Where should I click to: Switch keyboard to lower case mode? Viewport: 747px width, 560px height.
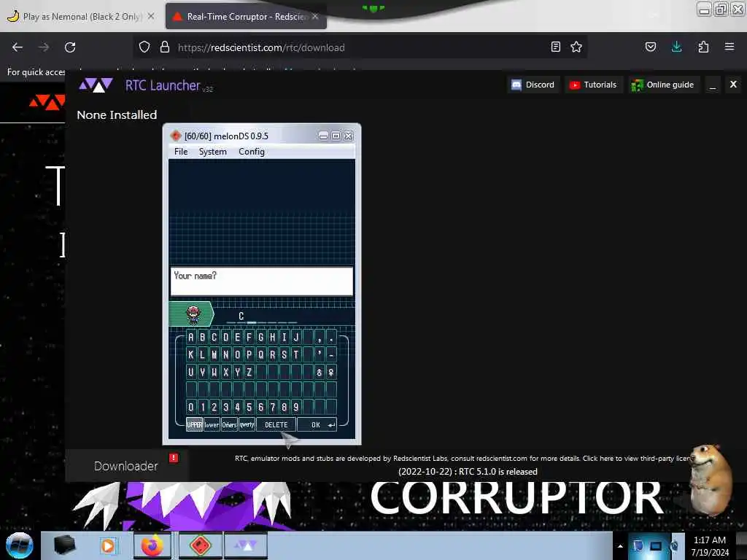point(212,424)
